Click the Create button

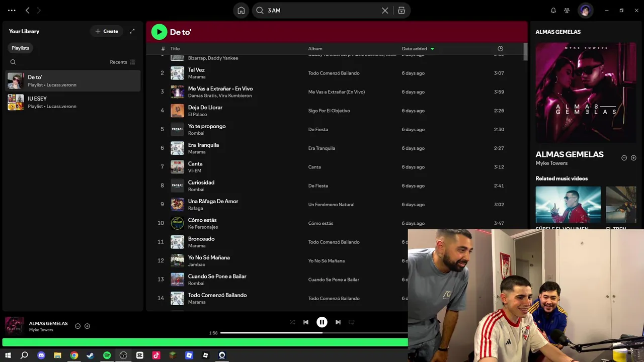point(107,31)
